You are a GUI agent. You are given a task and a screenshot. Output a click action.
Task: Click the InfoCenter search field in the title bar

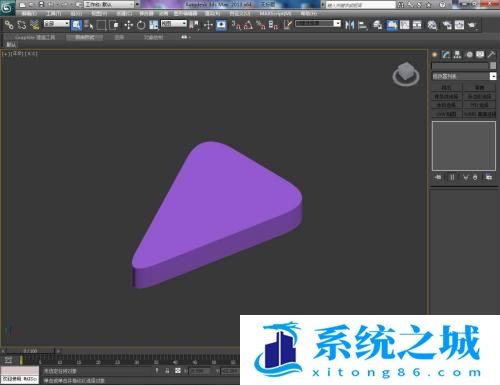(x=361, y=5)
